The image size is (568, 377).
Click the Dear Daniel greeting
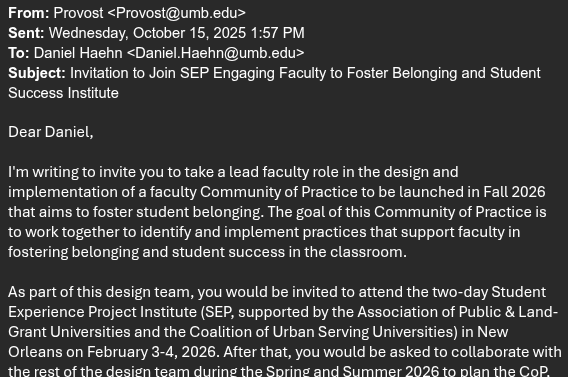51,132
